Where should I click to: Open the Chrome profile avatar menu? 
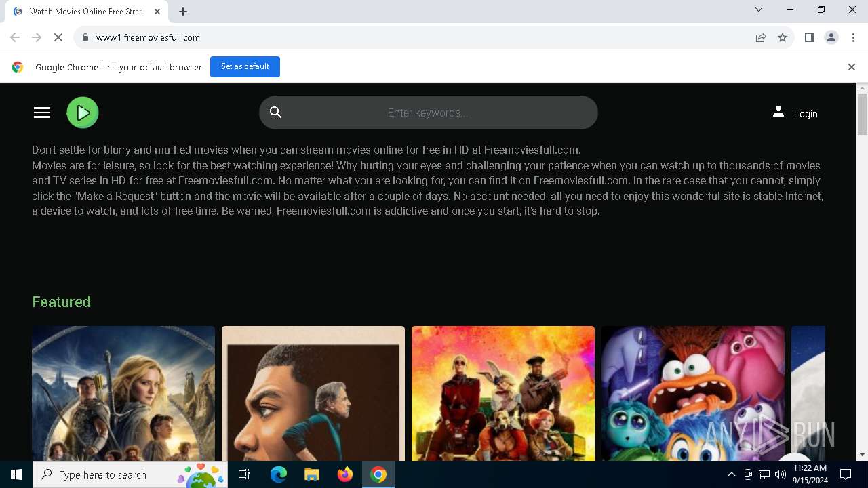coord(831,37)
